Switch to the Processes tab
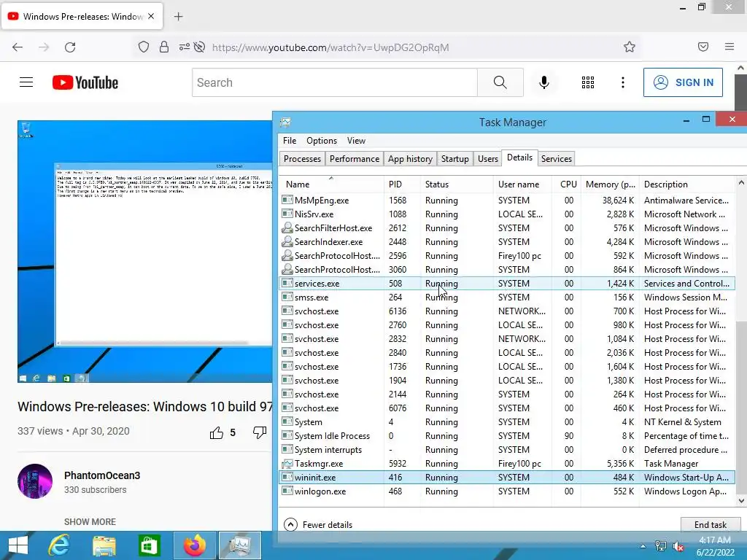This screenshot has height=560, width=747. click(302, 158)
